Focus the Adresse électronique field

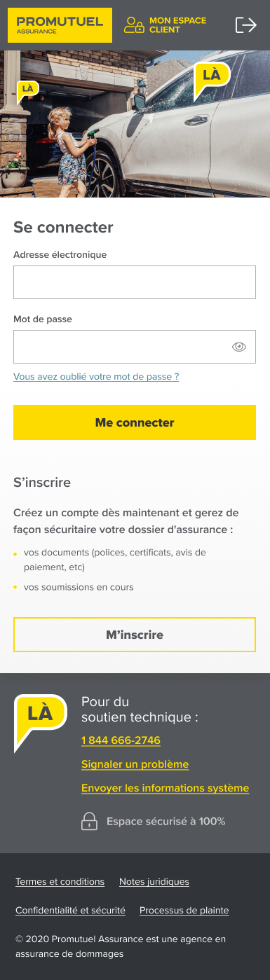[x=135, y=282]
